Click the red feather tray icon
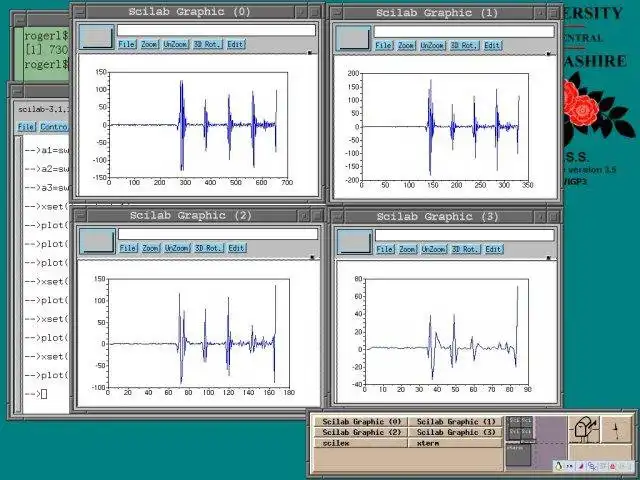Viewport: 640px width, 480px height. [x=580, y=466]
